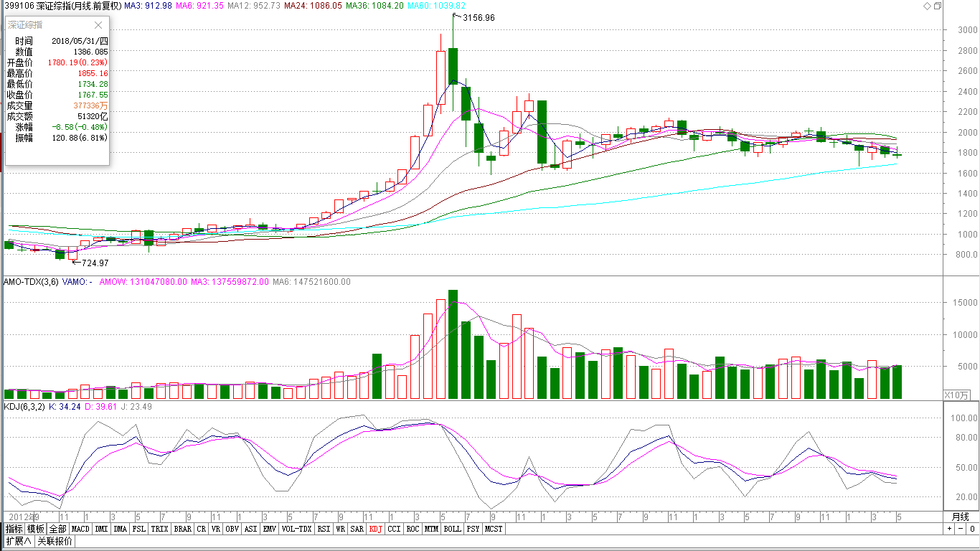
Task: Switch indicator to MTM
Action: [431, 529]
